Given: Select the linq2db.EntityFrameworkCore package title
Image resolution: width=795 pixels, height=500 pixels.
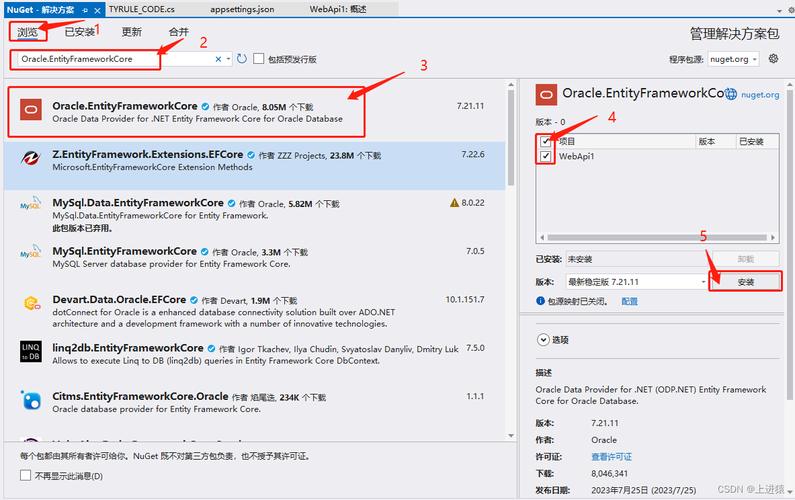Looking at the screenshot, I should point(128,348).
